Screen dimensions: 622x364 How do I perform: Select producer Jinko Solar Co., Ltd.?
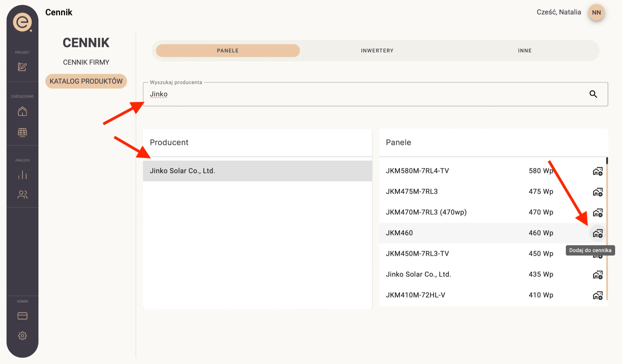(258, 171)
